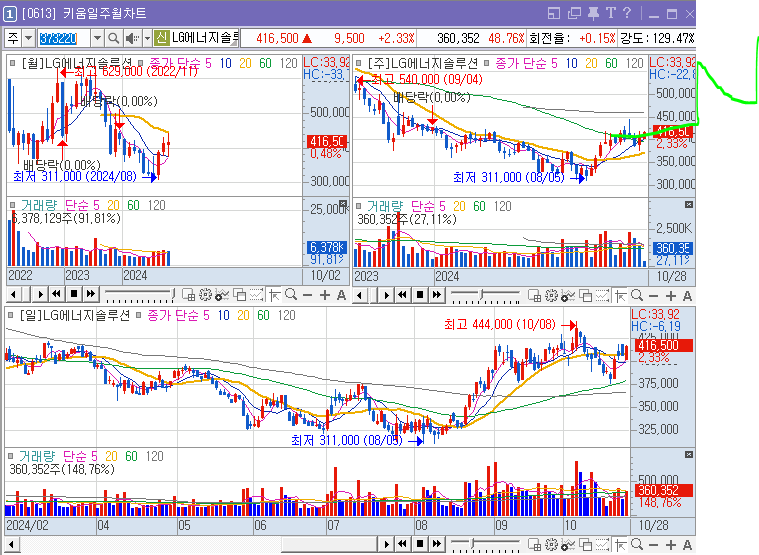759x555 pixels.
Task: Click the minus zoom-out in monthly chart toolbar
Action: click(307, 295)
